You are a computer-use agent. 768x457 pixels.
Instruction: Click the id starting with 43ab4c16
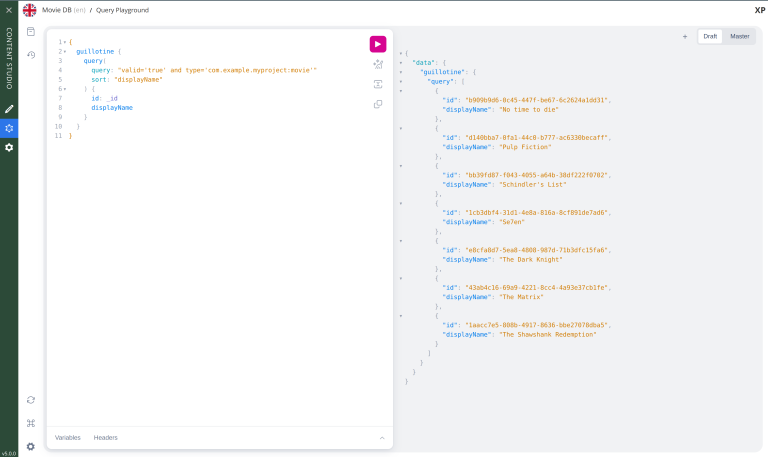[536, 288]
